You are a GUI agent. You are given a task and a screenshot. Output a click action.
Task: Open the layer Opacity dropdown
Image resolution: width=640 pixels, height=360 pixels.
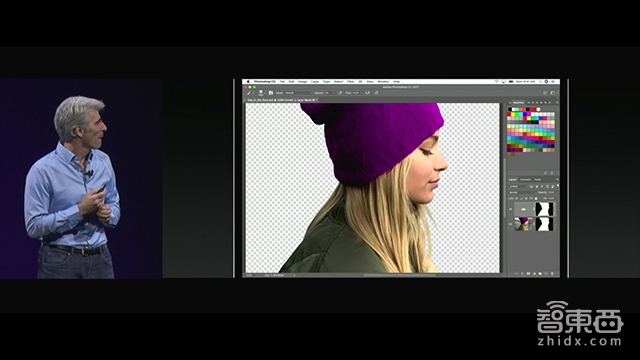point(553,192)
